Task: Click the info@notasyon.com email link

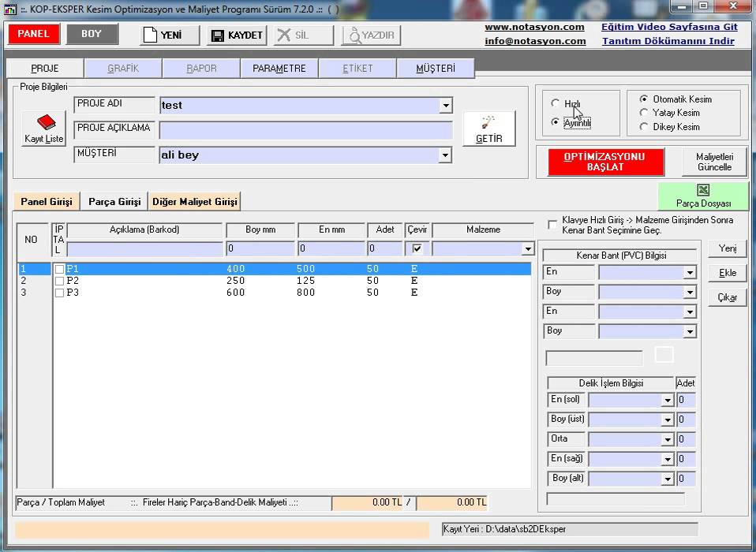Action: point(535,42)
